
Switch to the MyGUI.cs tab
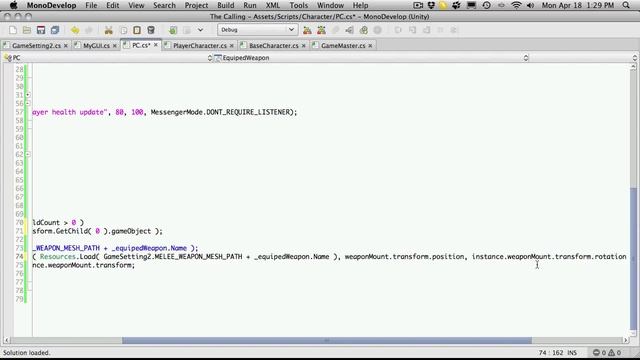(96, 46)
